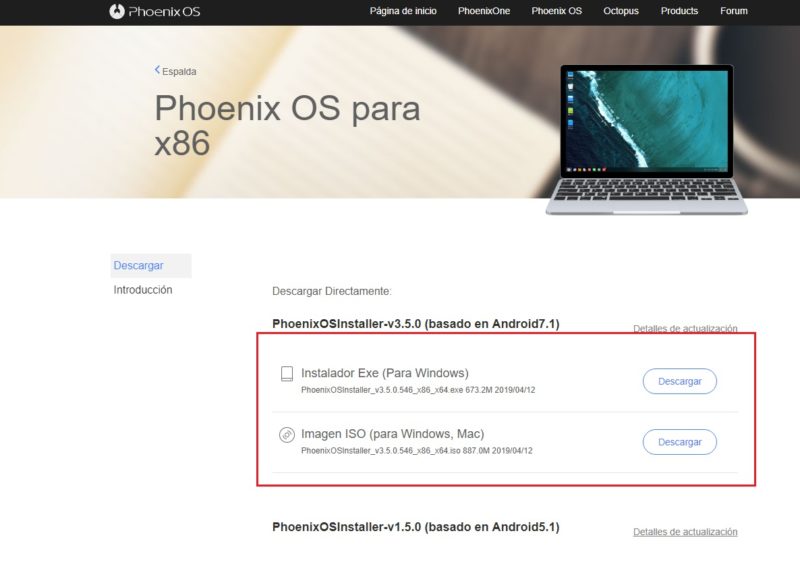Open Detalles de actualización for v3.5.0

pyautogui.click(x=685, y=329)
